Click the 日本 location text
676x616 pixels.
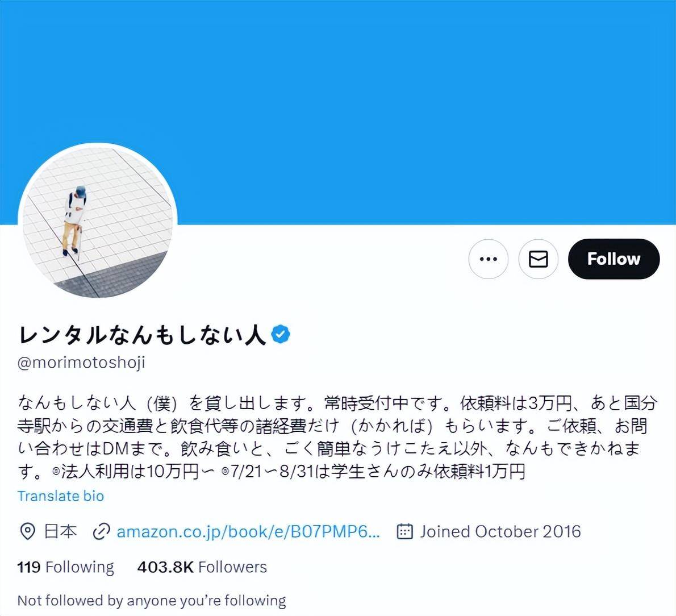60,531
